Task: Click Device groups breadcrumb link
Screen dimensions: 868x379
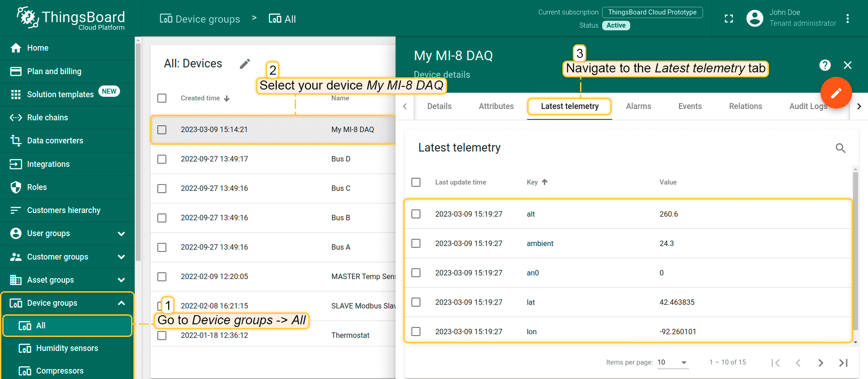Action: click(200, 19)
